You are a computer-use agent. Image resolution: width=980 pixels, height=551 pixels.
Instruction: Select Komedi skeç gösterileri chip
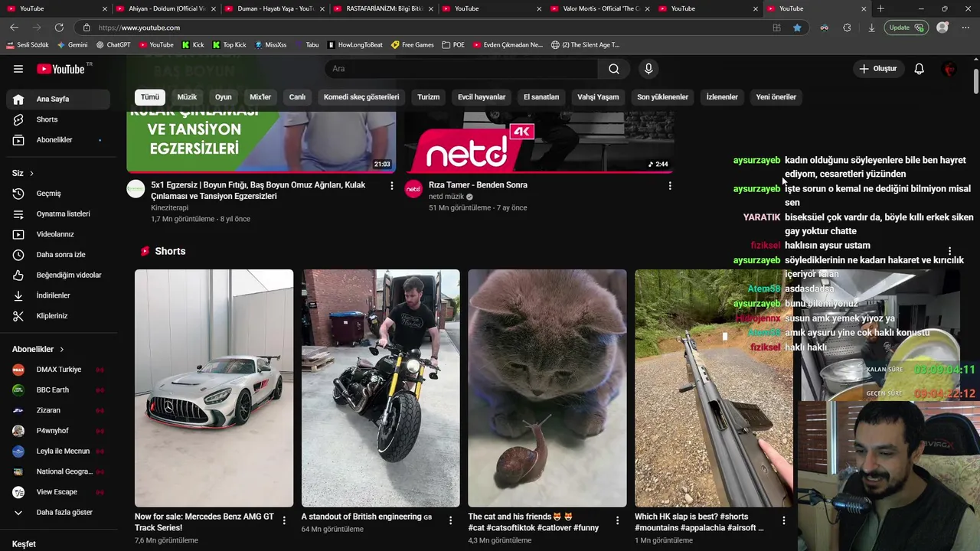tap(361, 97)
